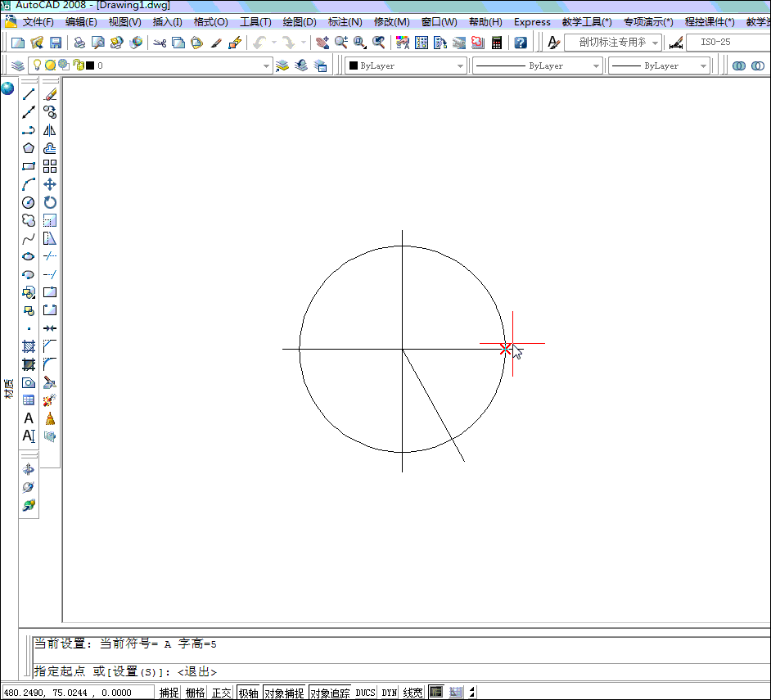Open the 绘图(D) menu

pos(300,22)
